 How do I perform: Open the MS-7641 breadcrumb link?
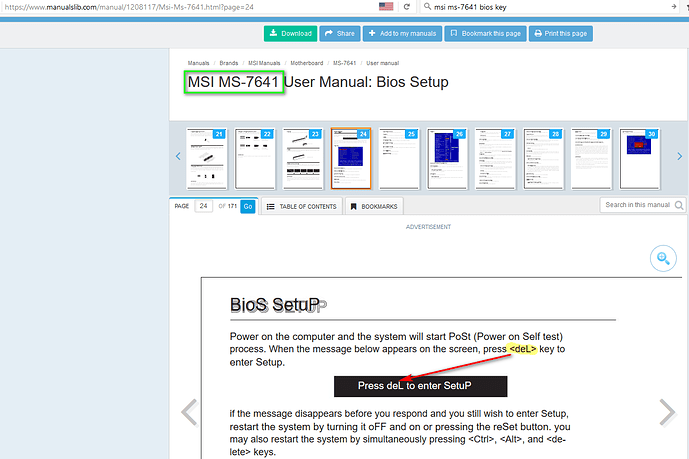pyautogui.click(x=344, y=63)
